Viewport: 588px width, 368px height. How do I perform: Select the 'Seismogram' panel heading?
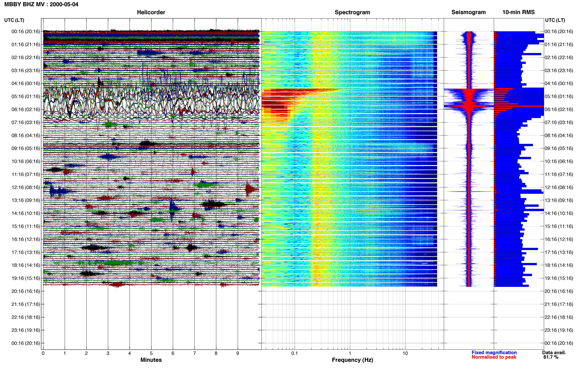pos(468,12)
